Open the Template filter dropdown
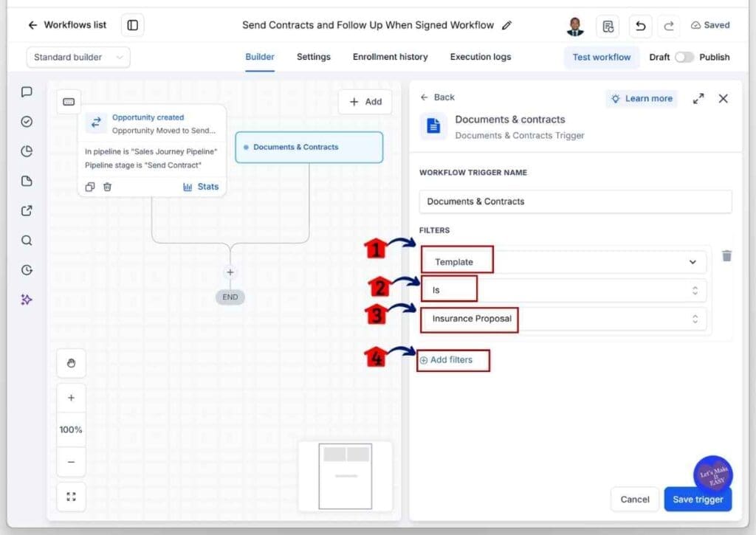 tap(563, 262)
